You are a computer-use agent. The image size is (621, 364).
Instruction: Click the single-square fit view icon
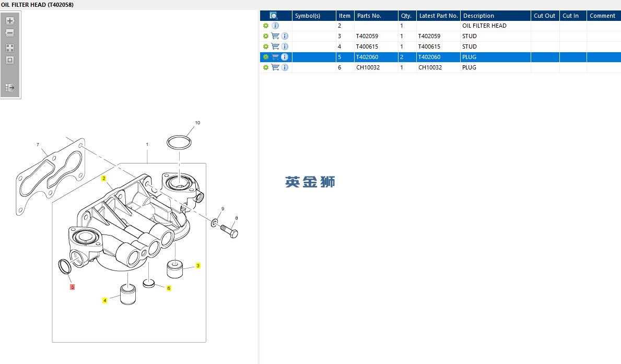coord(10,60)
